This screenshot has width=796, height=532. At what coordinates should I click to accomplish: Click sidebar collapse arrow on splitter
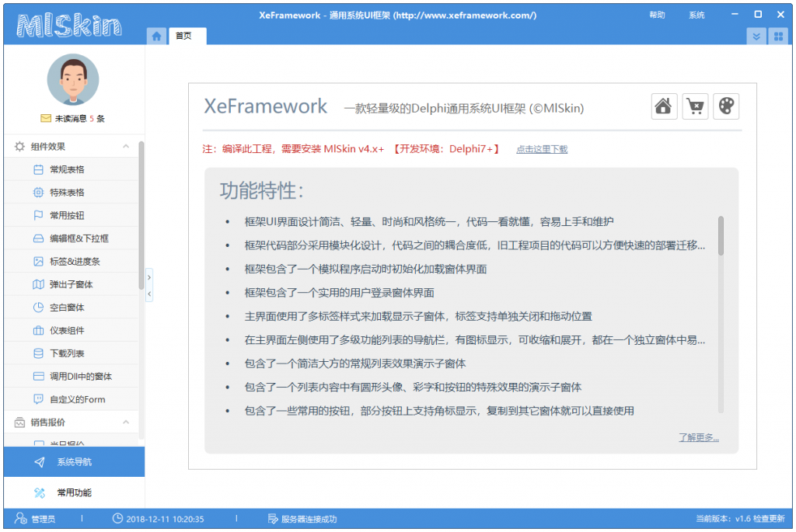click(x=148, y=294)
